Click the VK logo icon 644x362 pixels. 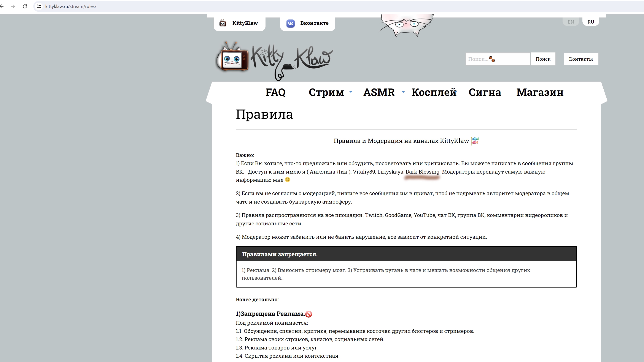click(x=290, y=23)
